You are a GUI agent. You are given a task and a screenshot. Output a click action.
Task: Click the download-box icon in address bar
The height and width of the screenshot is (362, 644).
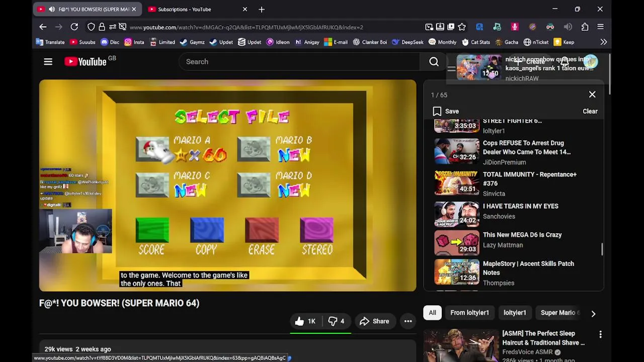click(440, 27)
